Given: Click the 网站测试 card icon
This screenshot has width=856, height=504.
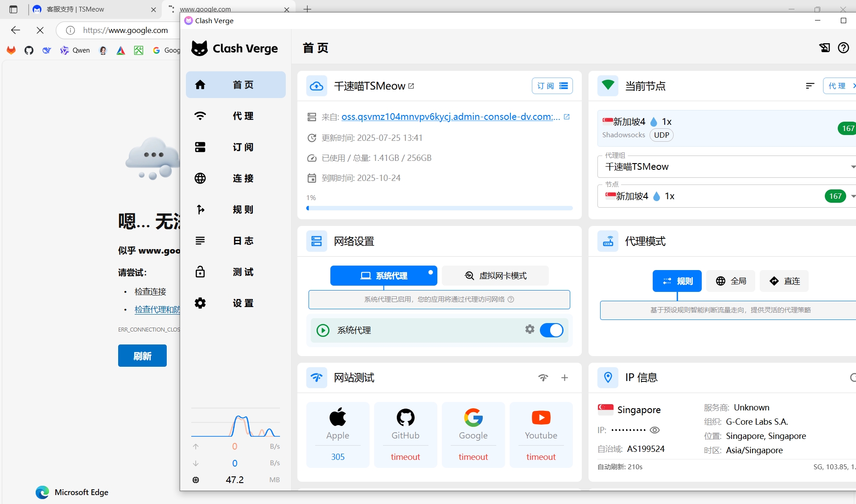Looking at the screenshot, I should click(x=317, y=377).
